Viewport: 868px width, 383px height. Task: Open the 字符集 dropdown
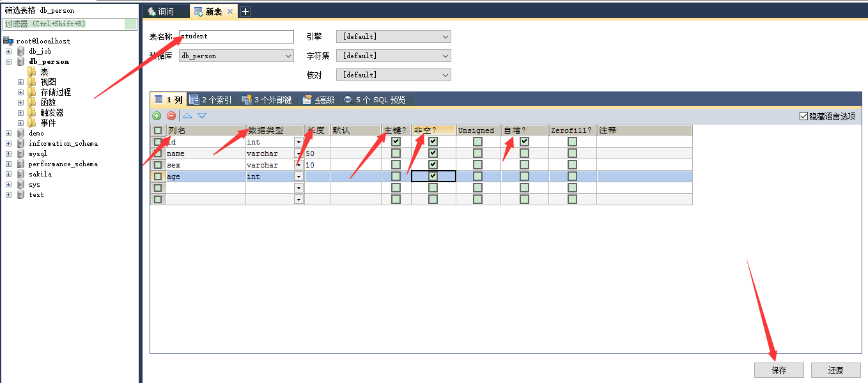pos(394,56)
